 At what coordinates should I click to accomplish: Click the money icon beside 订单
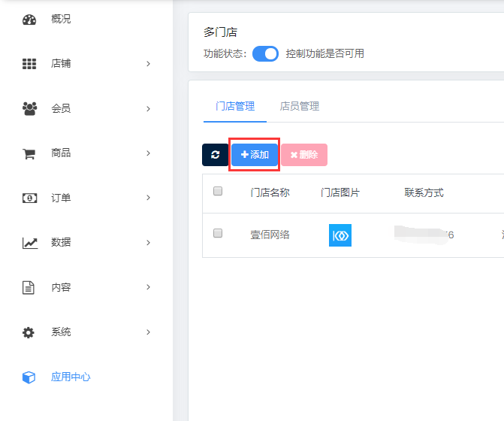click(x=29, y=198)
